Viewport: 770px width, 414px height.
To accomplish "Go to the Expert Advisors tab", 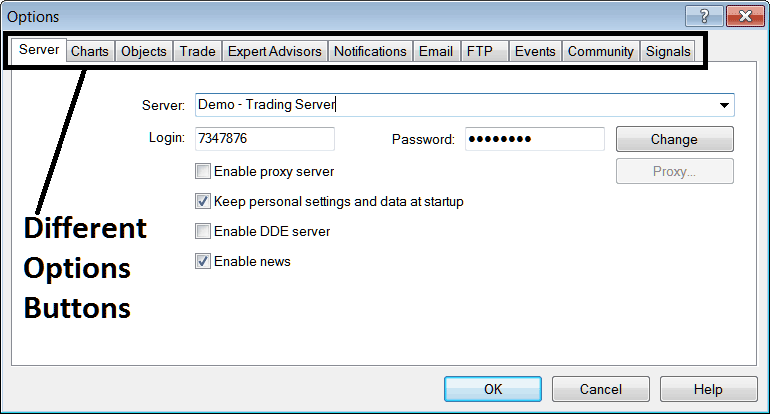I will (274, 51).
